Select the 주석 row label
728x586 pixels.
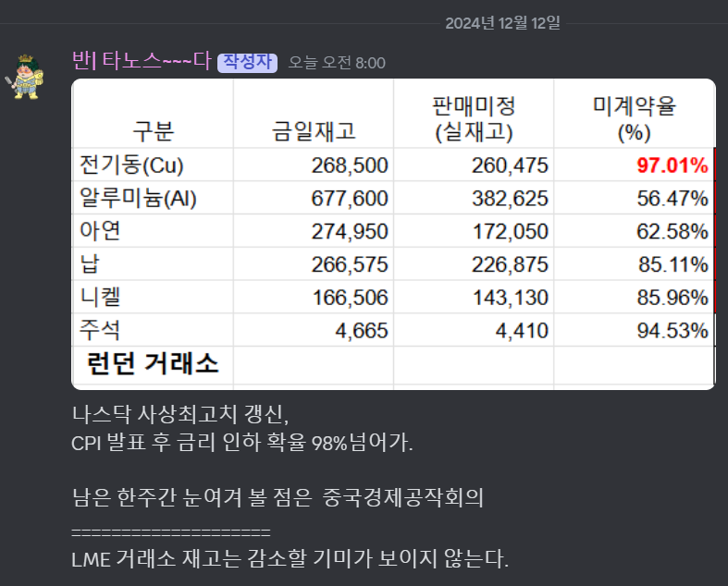tap(100, 330)
